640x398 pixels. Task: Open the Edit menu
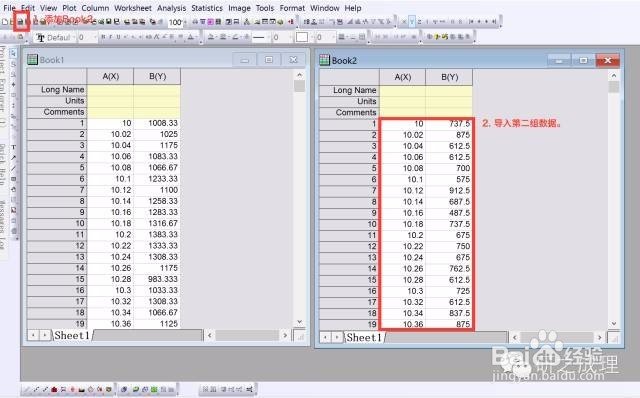pyautogui.click(x=28, y=8)
